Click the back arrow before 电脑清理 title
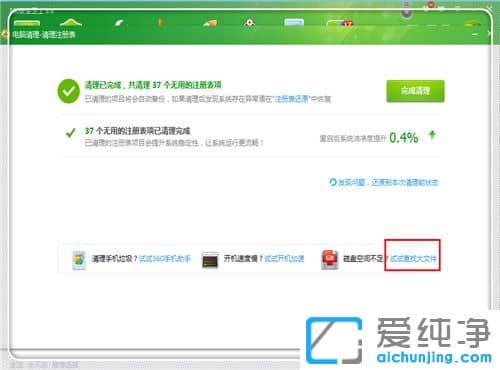The width and height of the screenshot is (500, 370). click(x=5, y=34)
